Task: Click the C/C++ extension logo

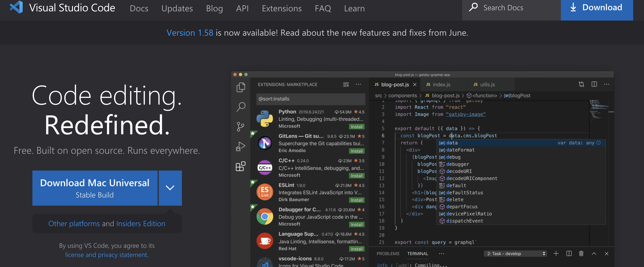Action: pyautogui.click(x=265, y=168)
